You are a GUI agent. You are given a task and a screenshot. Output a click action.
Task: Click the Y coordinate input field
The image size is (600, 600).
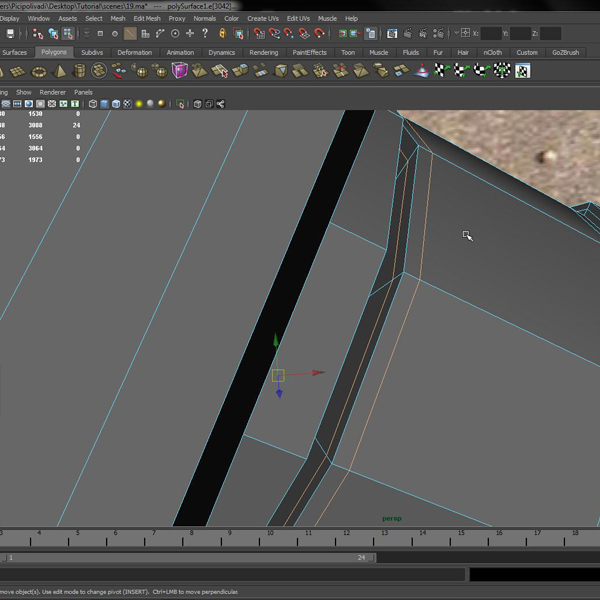521,34
